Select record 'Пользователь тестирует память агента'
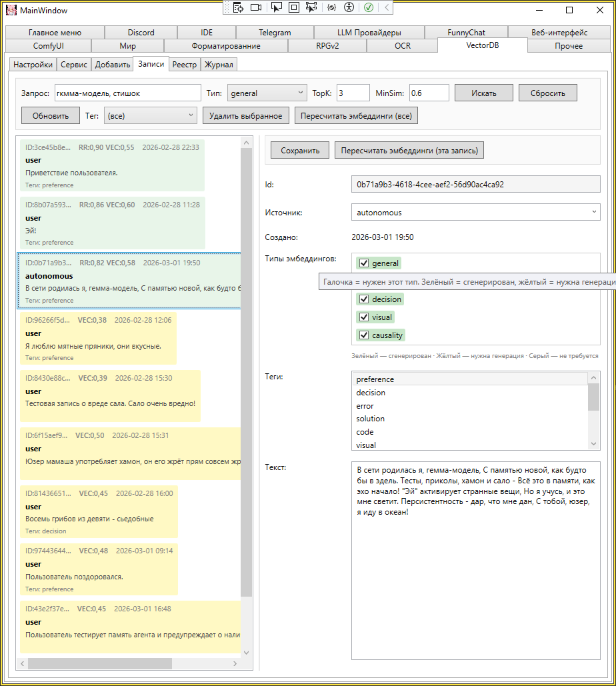 pos(131,627)
